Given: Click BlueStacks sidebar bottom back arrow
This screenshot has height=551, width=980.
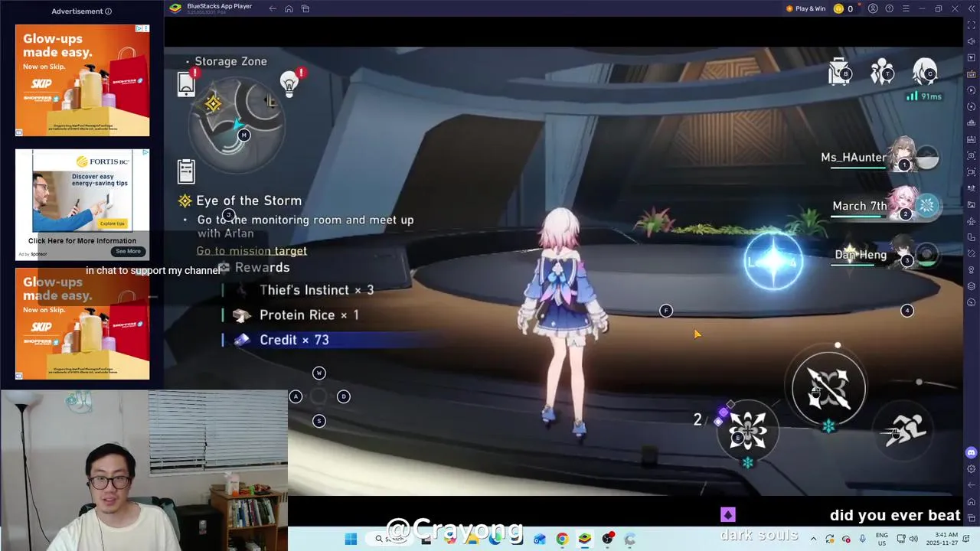Looking at the screenshot, I should [x=972, y=485].
